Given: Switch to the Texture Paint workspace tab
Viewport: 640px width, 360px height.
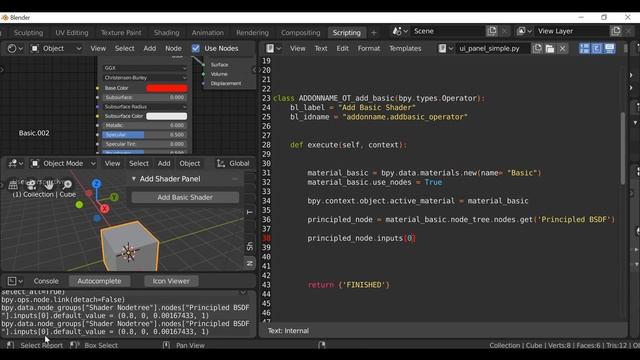Looking at the screenshot, I should pos(121,32).
